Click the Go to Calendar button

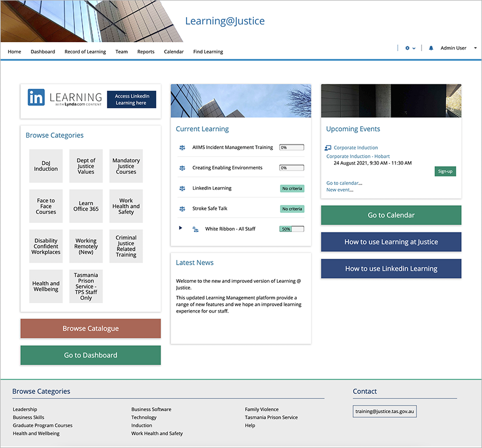click(391, 215)
